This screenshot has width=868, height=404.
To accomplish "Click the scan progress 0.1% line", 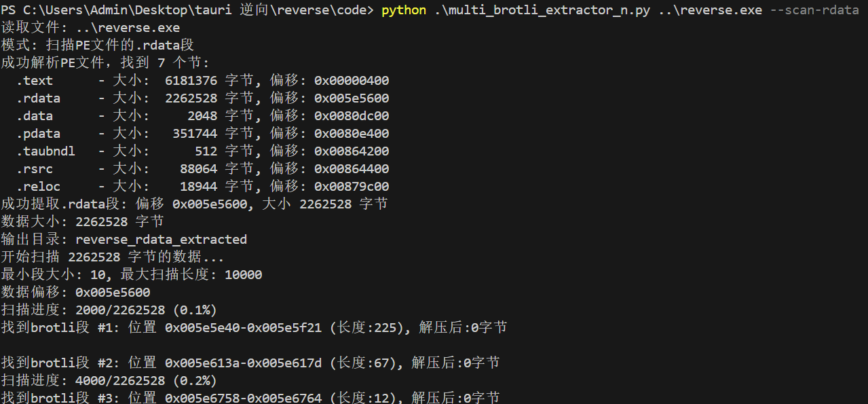I will [x=109, y=310].
